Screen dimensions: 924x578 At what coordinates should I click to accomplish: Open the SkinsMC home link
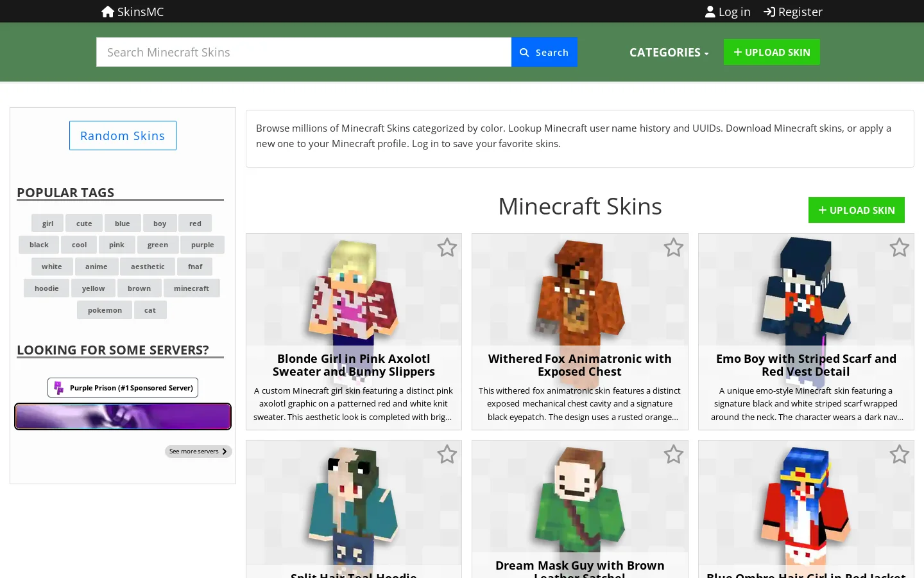pyautogui.click(x=133, y=12)
